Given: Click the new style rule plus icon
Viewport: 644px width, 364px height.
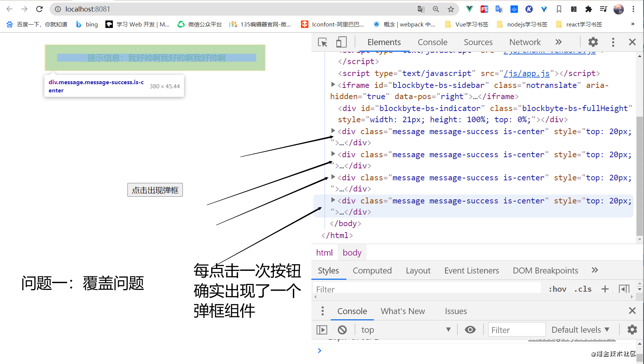Looking at the screenshot, I should tap(605, 289).
